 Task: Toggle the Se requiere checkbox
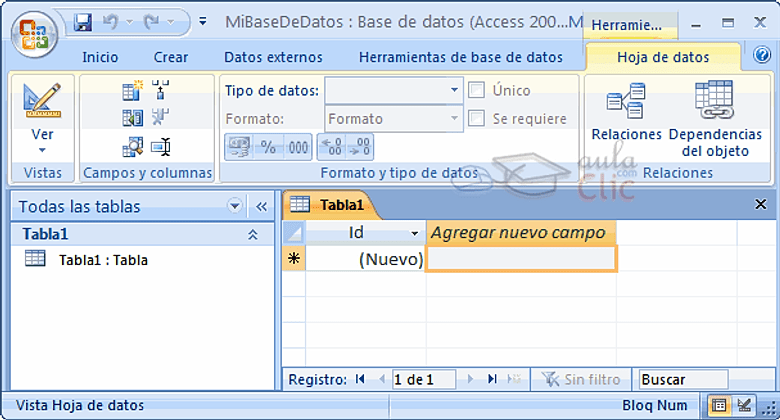[477, 118]
